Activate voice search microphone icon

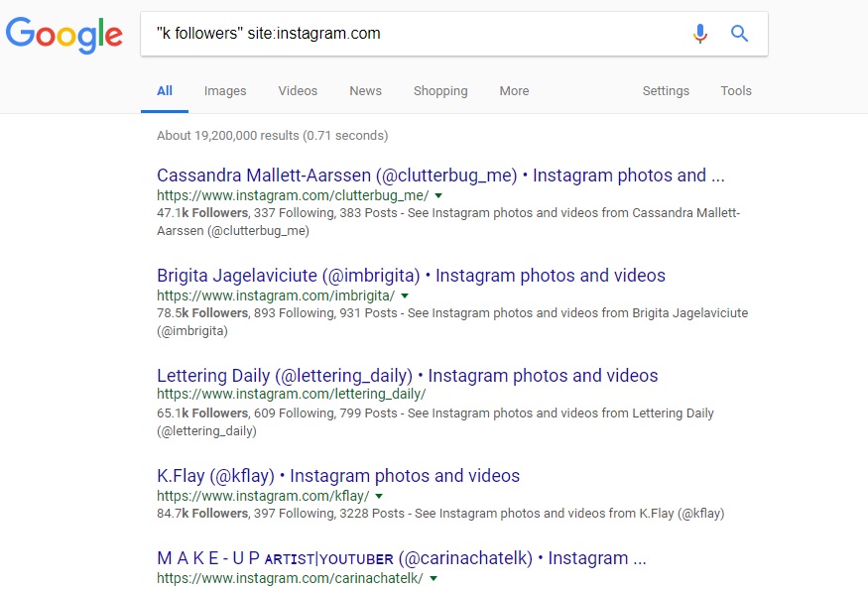tap(700, 34)
